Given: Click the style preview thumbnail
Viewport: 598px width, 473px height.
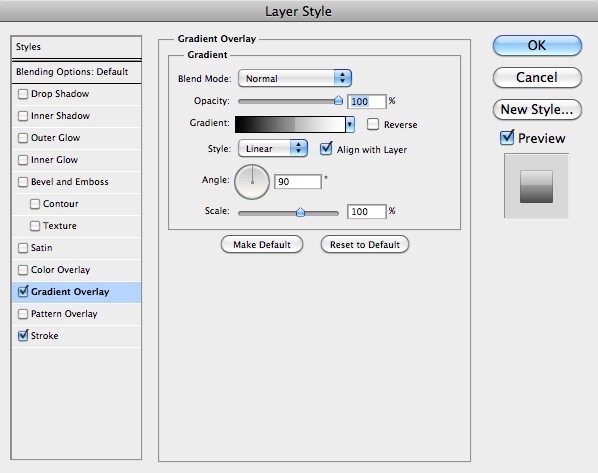Looking at the screenshot, I should click(536, 186).
